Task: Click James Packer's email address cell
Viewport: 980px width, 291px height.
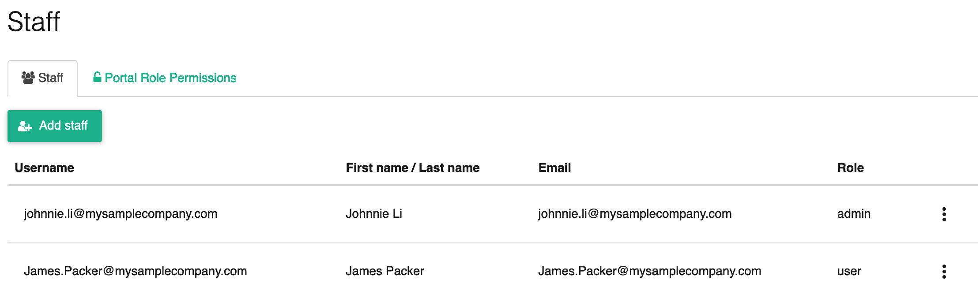Action: (x=649, y=271)
